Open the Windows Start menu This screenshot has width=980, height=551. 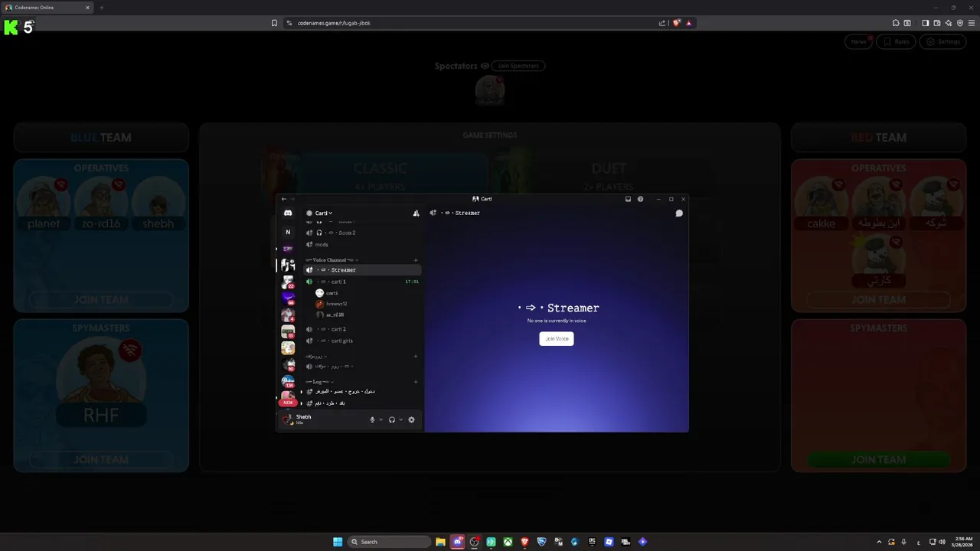coord(338,542)
